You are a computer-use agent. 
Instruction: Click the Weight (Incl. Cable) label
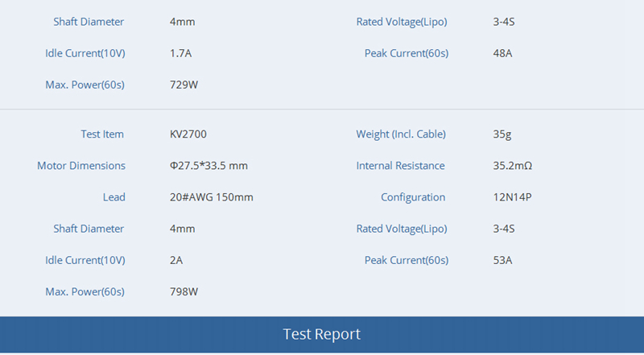coord(401,134)
